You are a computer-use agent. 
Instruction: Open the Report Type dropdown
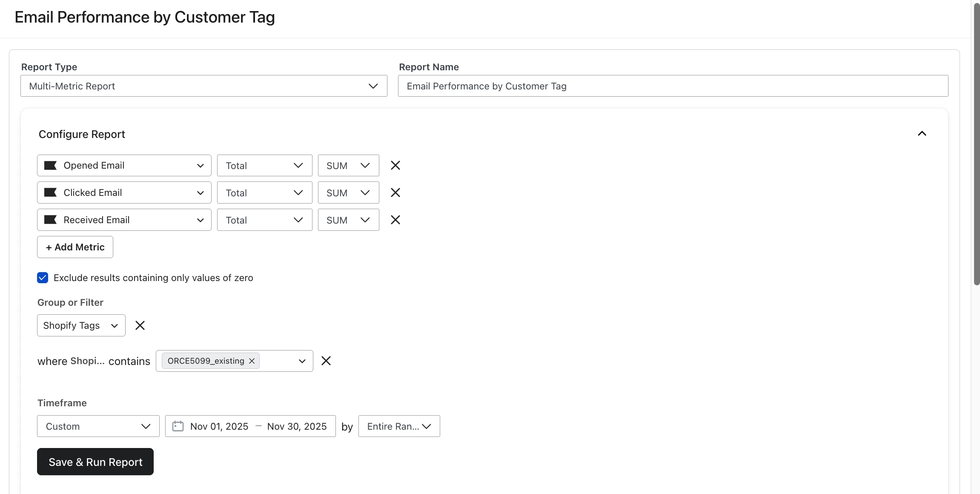click(x=203, y=86)
